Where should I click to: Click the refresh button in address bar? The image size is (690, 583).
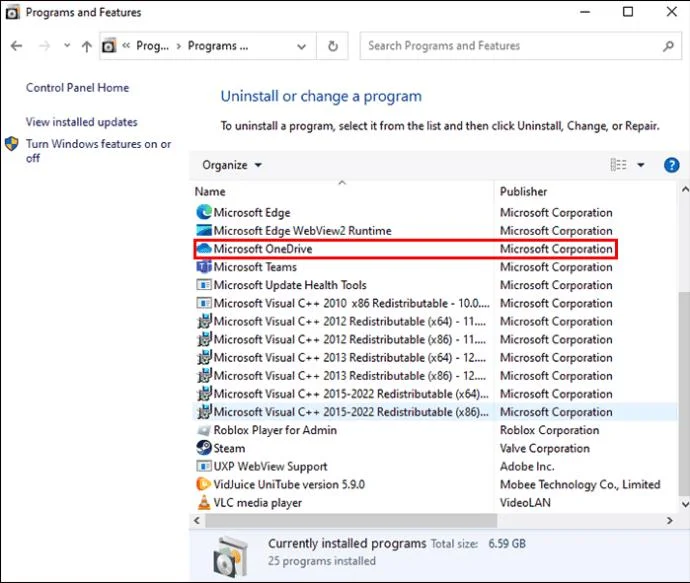pos(333,46)
